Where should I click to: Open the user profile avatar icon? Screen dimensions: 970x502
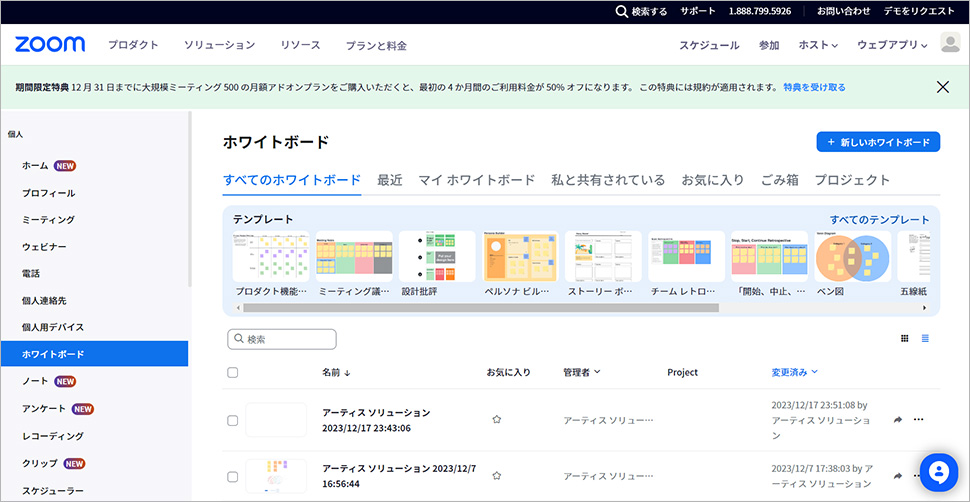(x=950, y=43)
